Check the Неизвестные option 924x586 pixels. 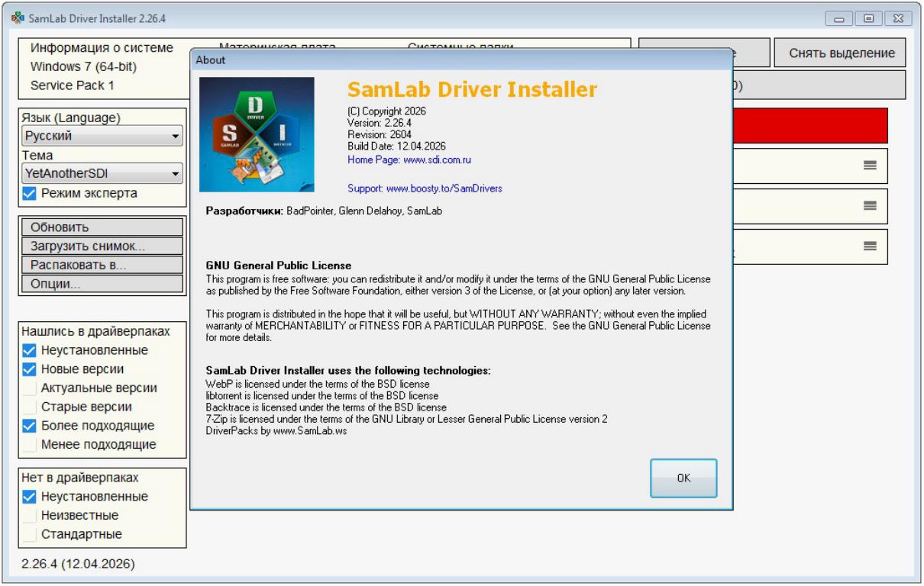tap(29, 515)
